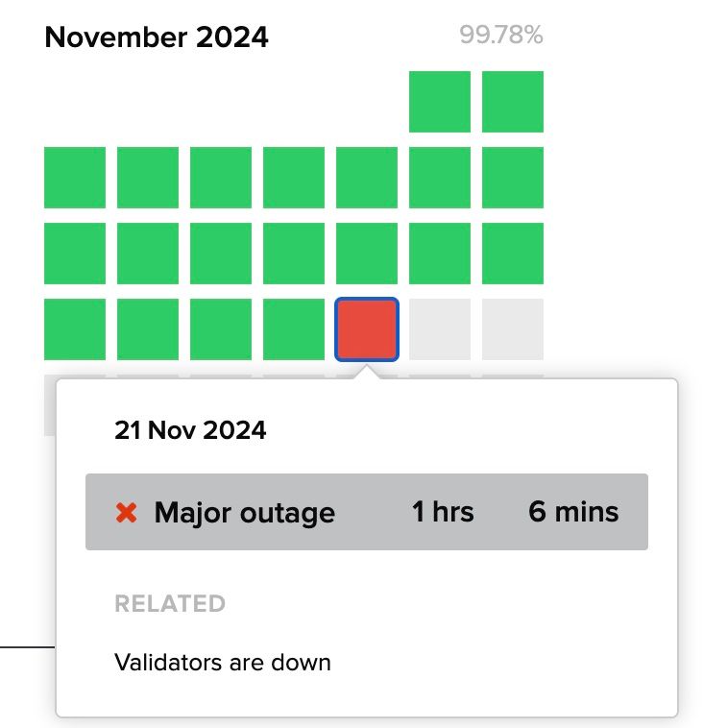Click the "1 hrs" outage duration
This screenshot has height=728, width=728.
[x=443, y=512]
